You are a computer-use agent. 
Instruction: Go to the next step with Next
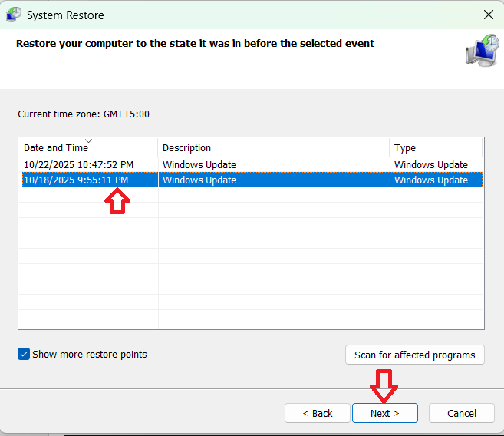coord(384,413)
